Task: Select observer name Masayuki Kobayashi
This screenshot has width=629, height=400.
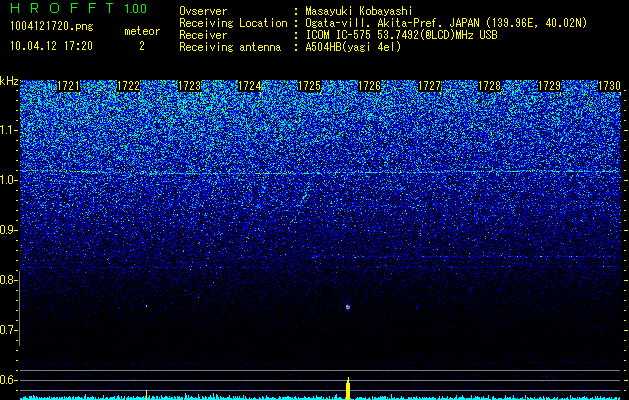Action: (359, 12)
